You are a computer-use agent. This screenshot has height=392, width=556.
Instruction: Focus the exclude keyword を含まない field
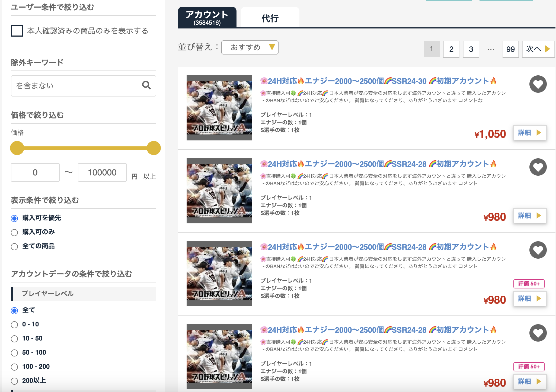coord(84,86)
